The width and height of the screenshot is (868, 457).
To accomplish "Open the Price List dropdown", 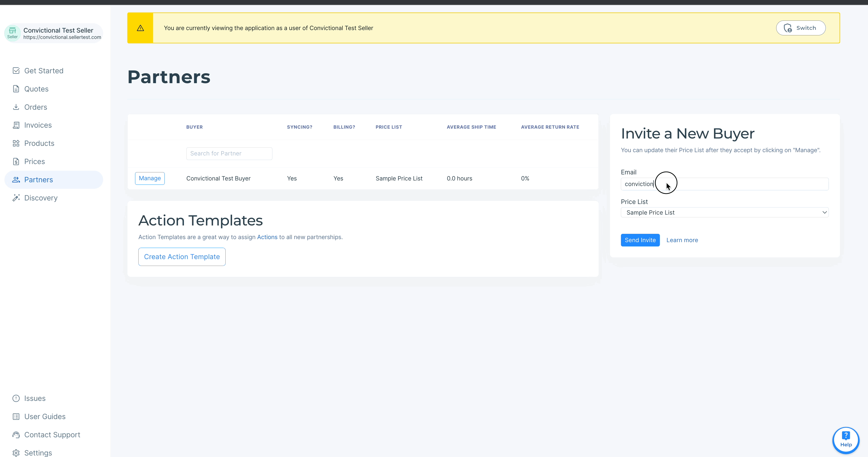I will [724, 213].
